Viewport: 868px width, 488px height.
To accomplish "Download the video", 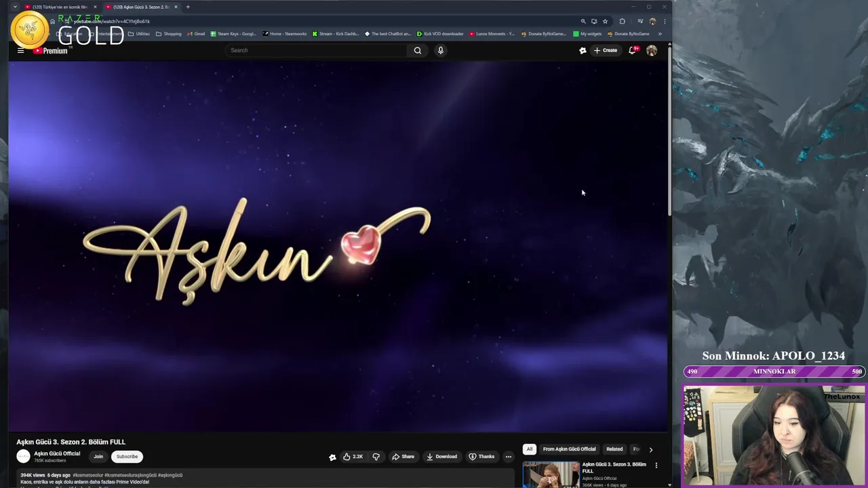I will (x=441, y=457).
